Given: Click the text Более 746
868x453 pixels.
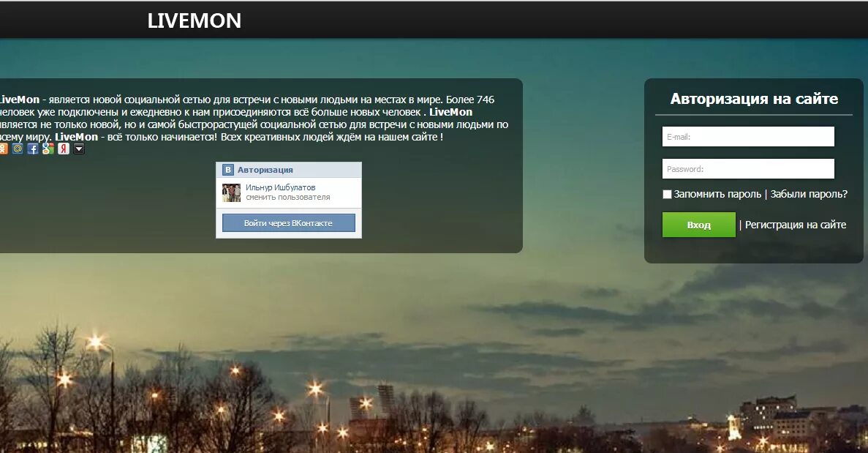Looking at the screenshot, I should tap(470, 100).
